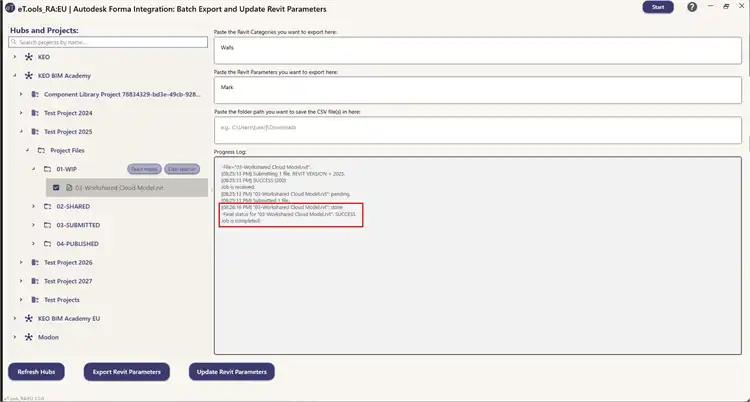Expand the Test Projects node
This screenshot has width=750, height=402.
pyautogui.click(x=21, y=300)
